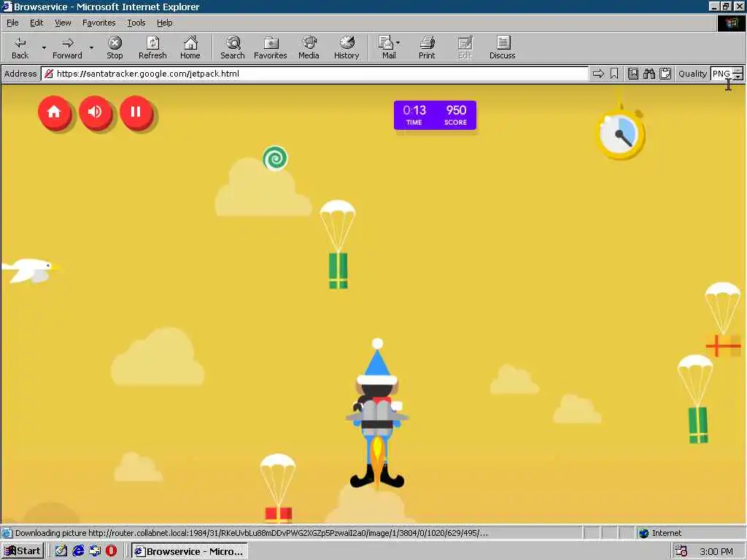
Task: Click the jetpack elf character
Action: tap(377, 414)
